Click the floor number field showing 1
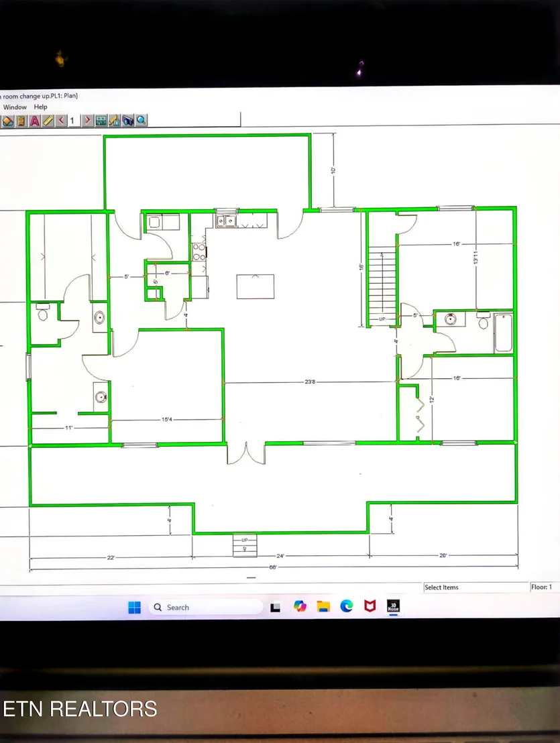Viewport: 560px width, 743px height. [x=73, y=121]
